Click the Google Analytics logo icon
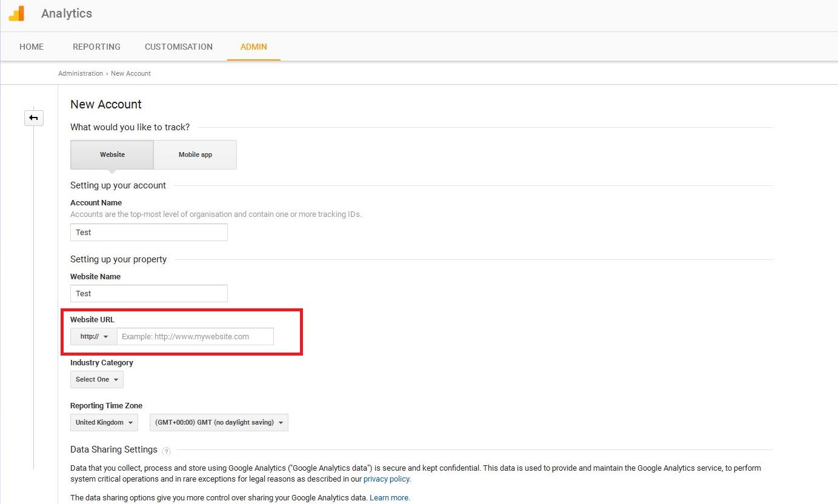 coord(16,13)
